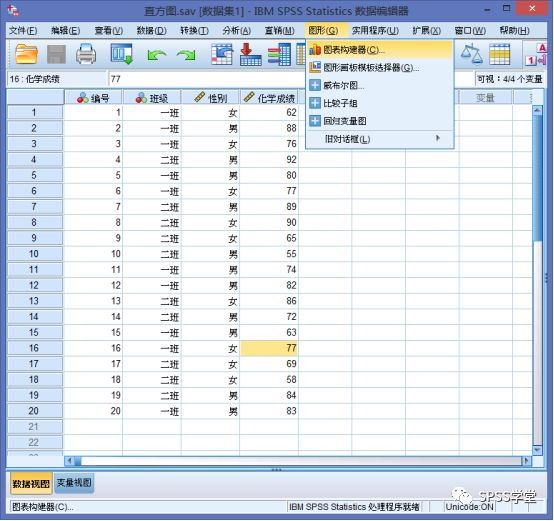The height and width of the screenshot is (521, 554).
Task: Expand the 旧对话框(L) submenu
Action: point(380,139)
